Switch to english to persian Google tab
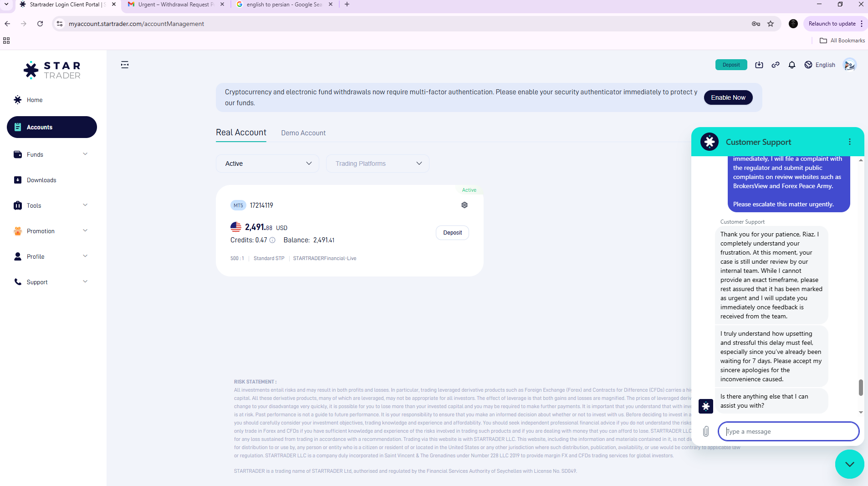The width and height of the screenshot is (868, 486). 284,5
